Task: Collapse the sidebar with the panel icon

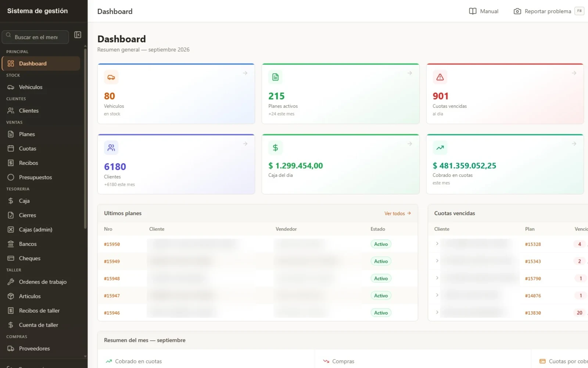Action: tap(78, 35)
